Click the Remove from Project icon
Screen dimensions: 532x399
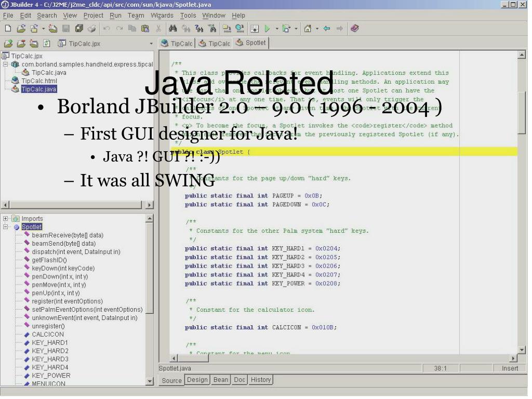pyautogui.click(x=21, y=44)
